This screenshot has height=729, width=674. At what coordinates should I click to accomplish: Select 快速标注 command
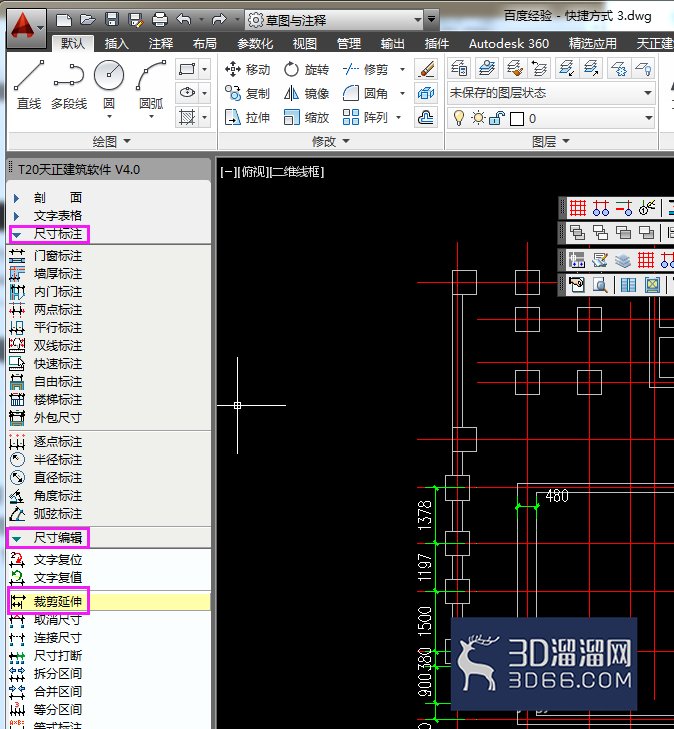58,364
